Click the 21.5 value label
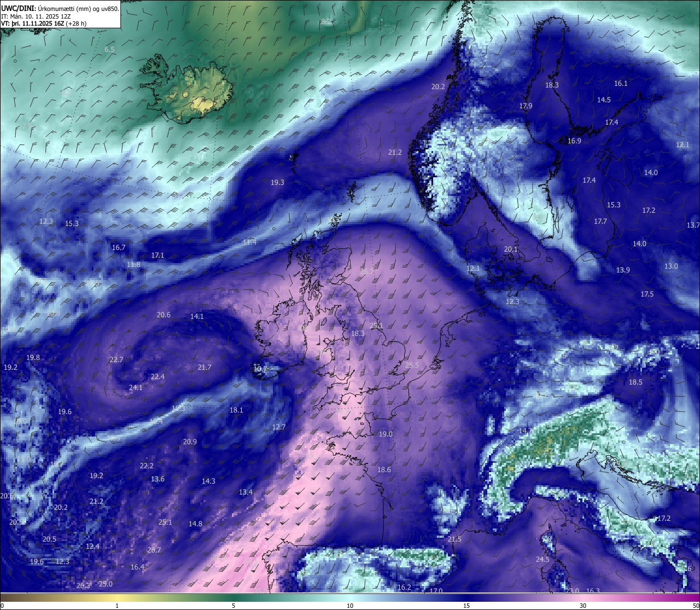Image resolution: width=700 pixels, height=610 pixels. coord(454,539)
